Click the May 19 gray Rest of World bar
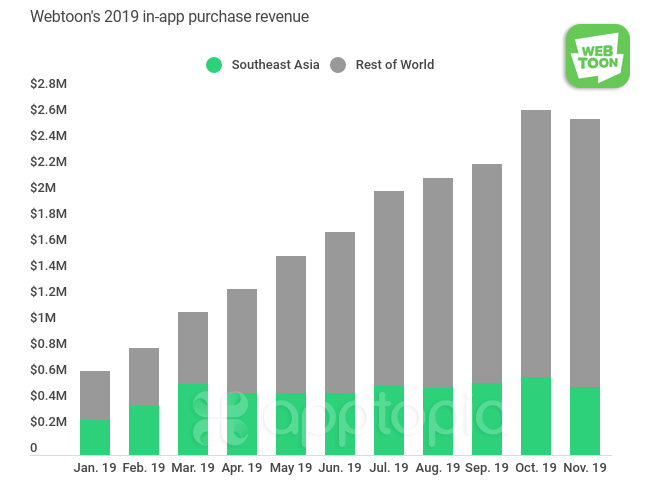 (291, 324)
